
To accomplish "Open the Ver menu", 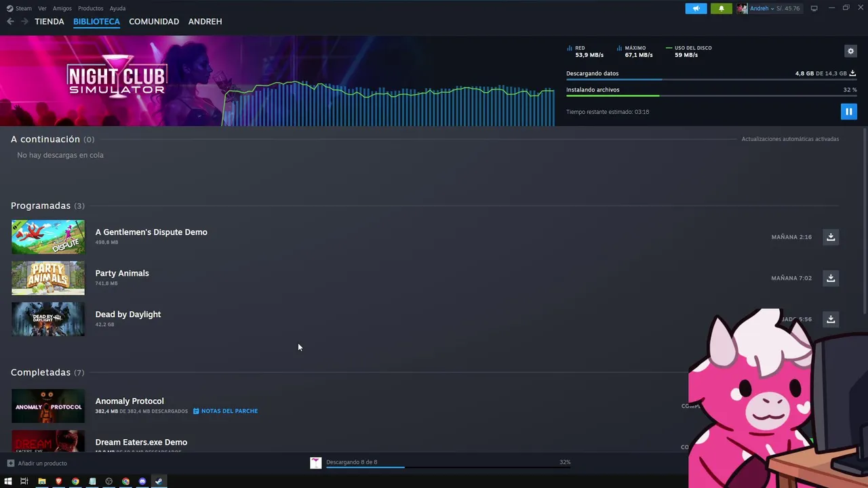I will click(x=42, y=8).
